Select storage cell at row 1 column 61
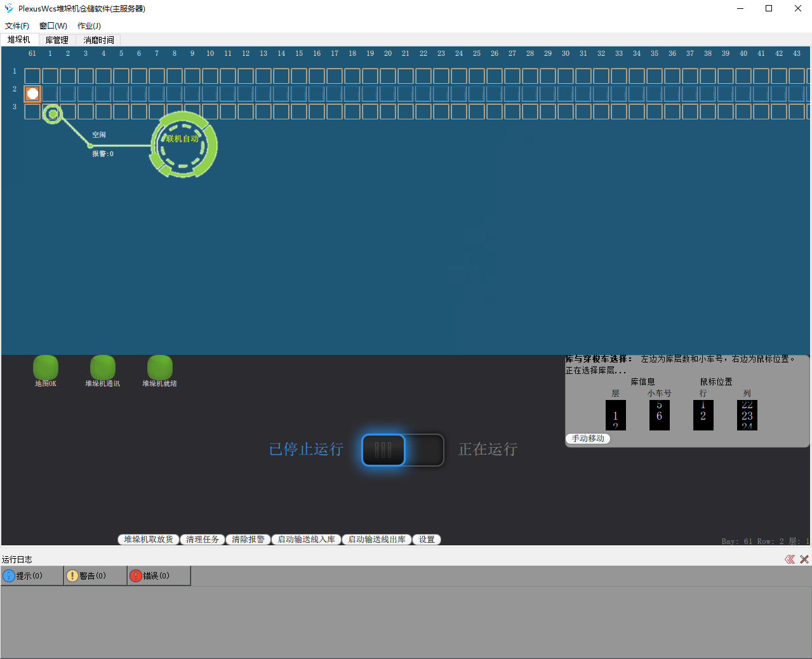The image size is (812, 659). 32,76
